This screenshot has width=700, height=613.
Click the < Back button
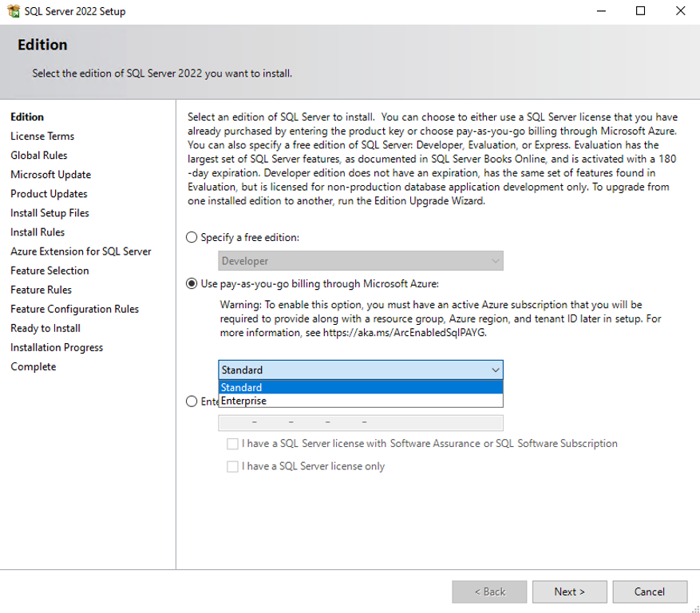tap(489, 591)
